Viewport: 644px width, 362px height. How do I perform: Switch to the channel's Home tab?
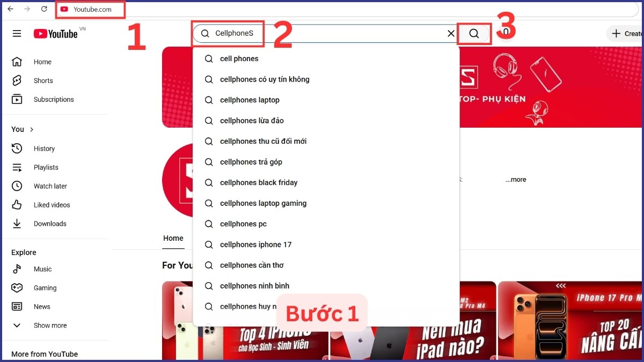click(x=173, y=238)
